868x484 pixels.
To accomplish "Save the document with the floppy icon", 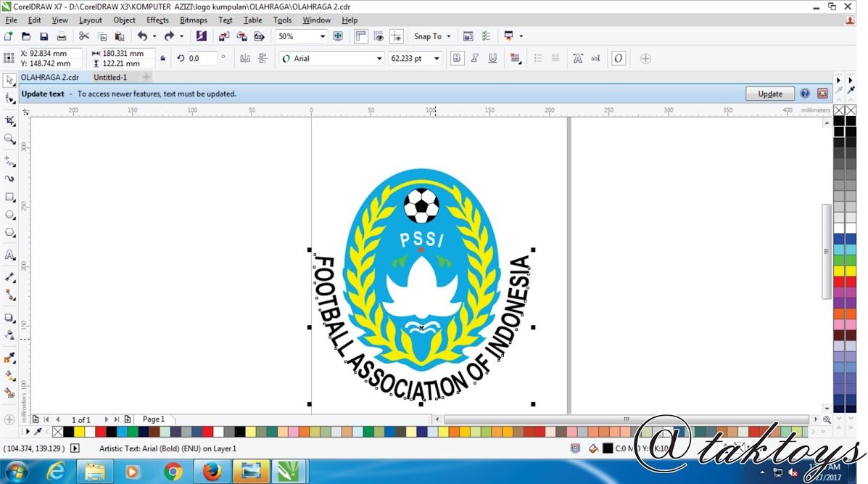I will click(44, 36).
